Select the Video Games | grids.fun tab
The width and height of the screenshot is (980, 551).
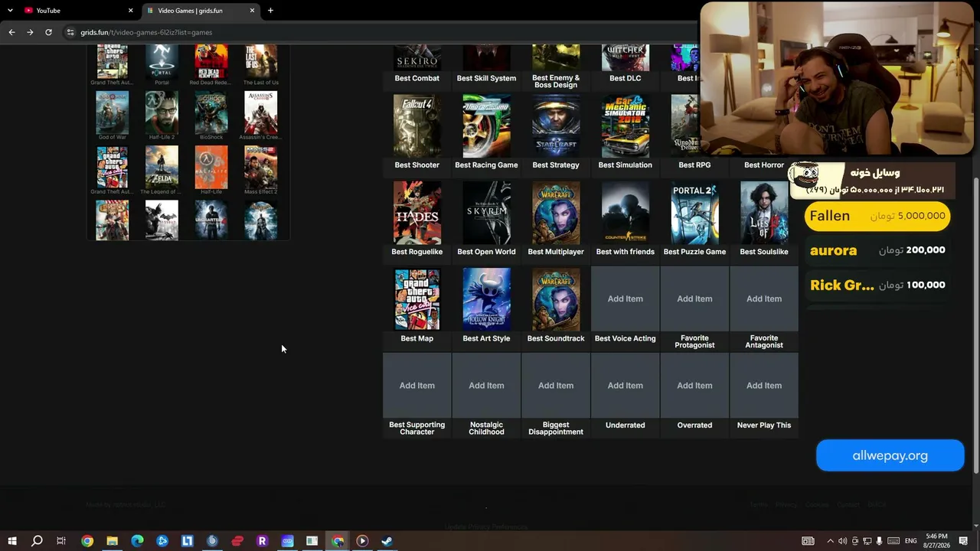pyautogui.click(x=201, y=11)
